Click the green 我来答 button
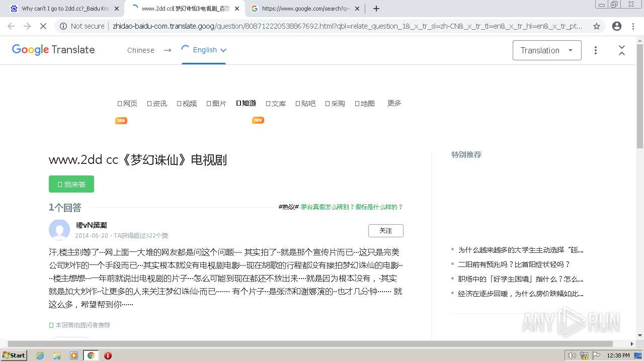The height and width of the screenshot is (362, 644). coord(71,184)
